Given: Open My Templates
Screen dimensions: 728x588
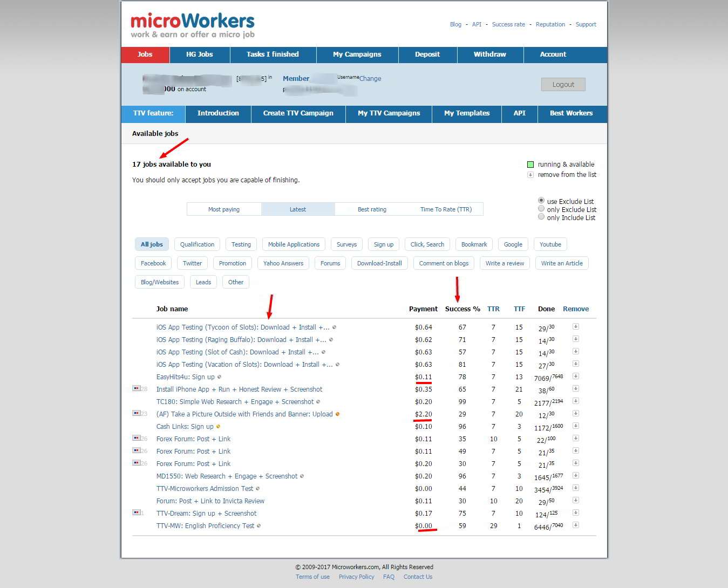Looking at the screenshot, I should pyautogui.click(x=467, y=113).
